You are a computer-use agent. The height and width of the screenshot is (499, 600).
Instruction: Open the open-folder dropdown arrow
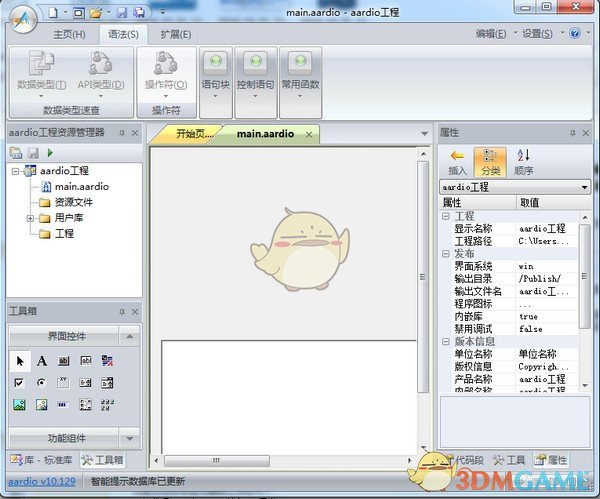click(109, 13)
